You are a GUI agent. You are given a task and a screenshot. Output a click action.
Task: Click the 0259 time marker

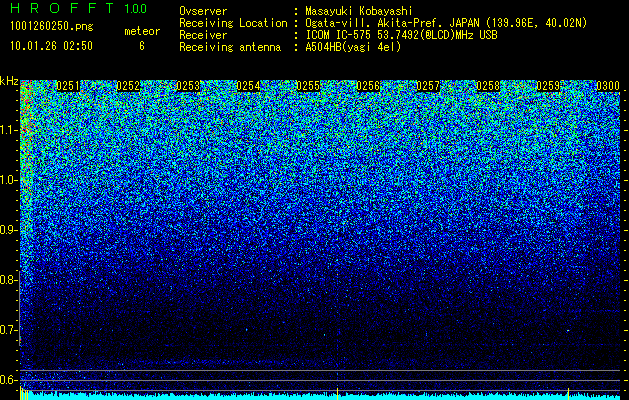tap(548, 86)
